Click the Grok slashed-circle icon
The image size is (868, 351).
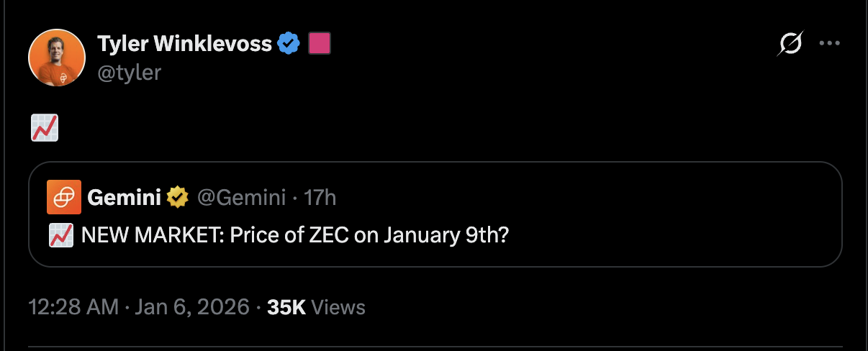pos(790,45)
